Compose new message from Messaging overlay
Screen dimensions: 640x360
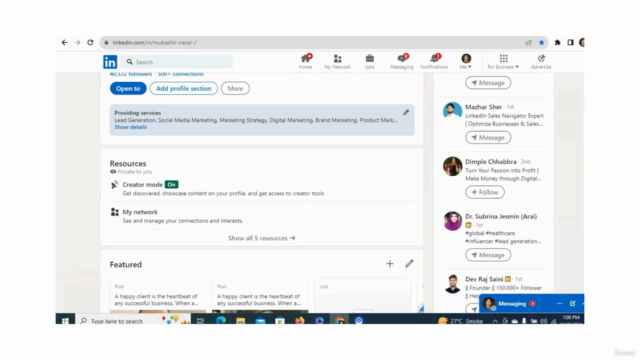coord(573,304)
